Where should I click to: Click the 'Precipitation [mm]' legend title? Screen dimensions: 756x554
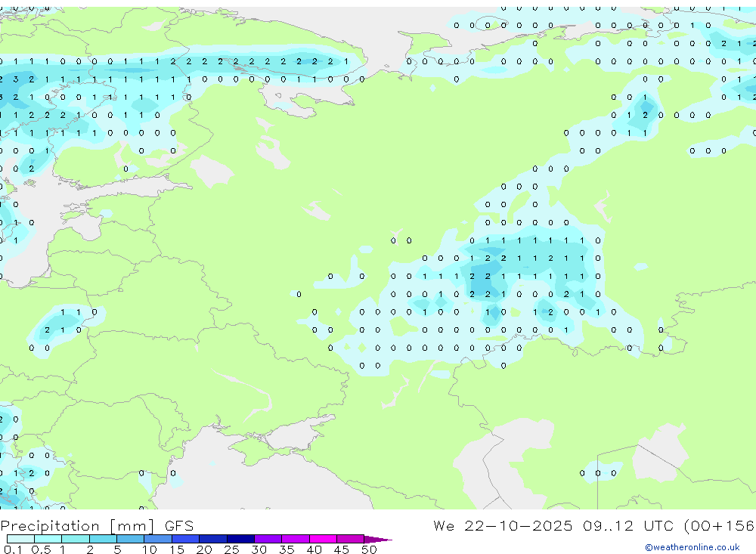(77, 526)
